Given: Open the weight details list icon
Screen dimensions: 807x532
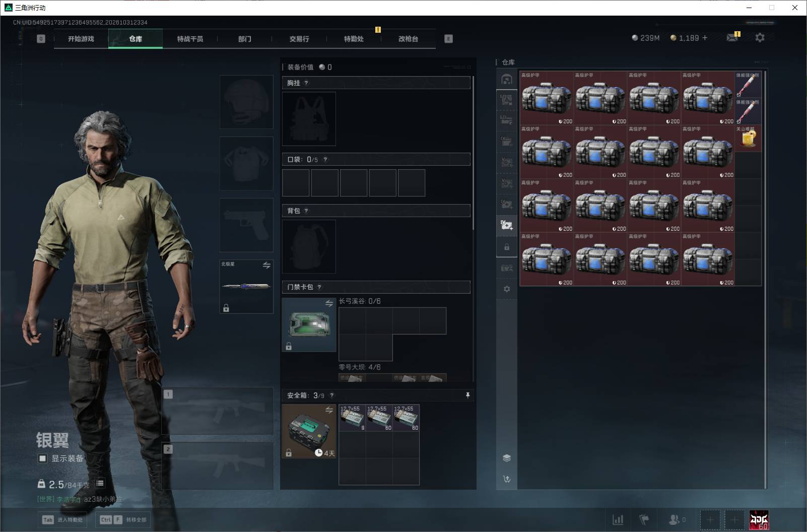Looking at the screenshot, I should (x=100, y=483).
